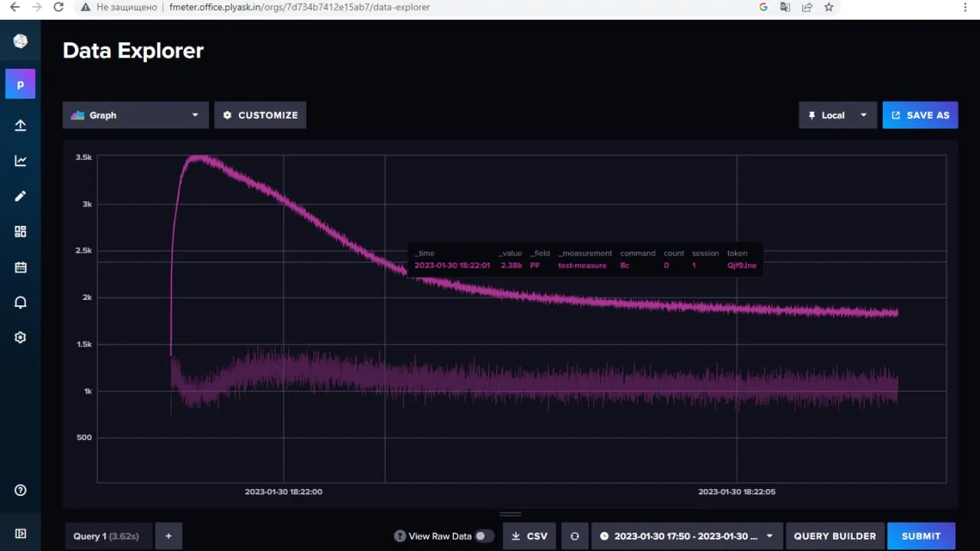Open Alerts bell icon in sidebar
980x551 pixels.
(21, 302)
